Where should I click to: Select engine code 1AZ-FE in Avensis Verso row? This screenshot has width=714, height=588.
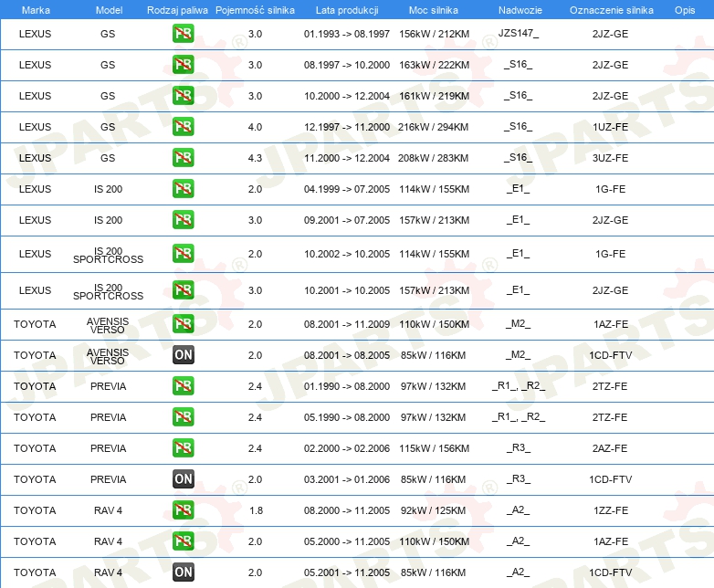pos(610,324)
